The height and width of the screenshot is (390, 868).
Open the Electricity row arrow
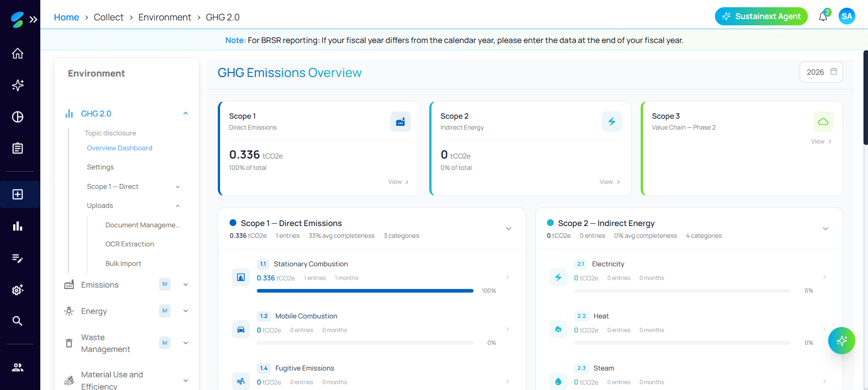[x=825, y=277]
